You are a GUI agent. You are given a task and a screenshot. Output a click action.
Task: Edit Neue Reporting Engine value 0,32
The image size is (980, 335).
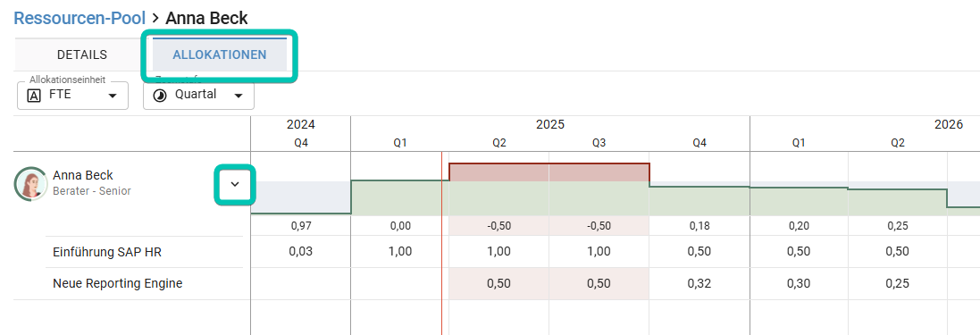pos(699,284)
